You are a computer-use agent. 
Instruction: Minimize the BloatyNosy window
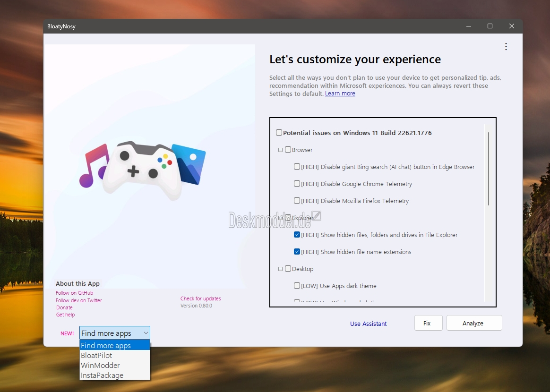[469, 26]
